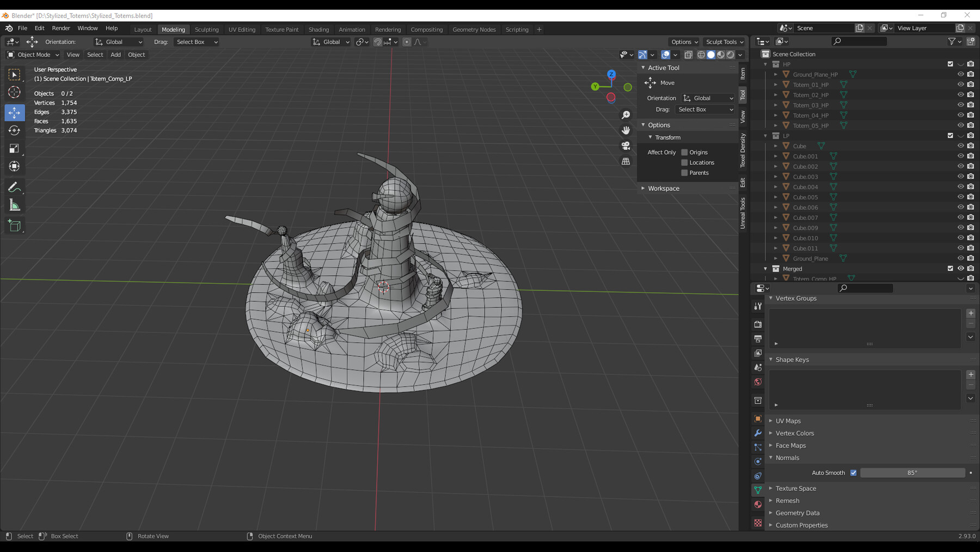Activate the Scale tool
Image resolution: width=980 pixels, height=552 pixels.
click(x=15, y=148)
